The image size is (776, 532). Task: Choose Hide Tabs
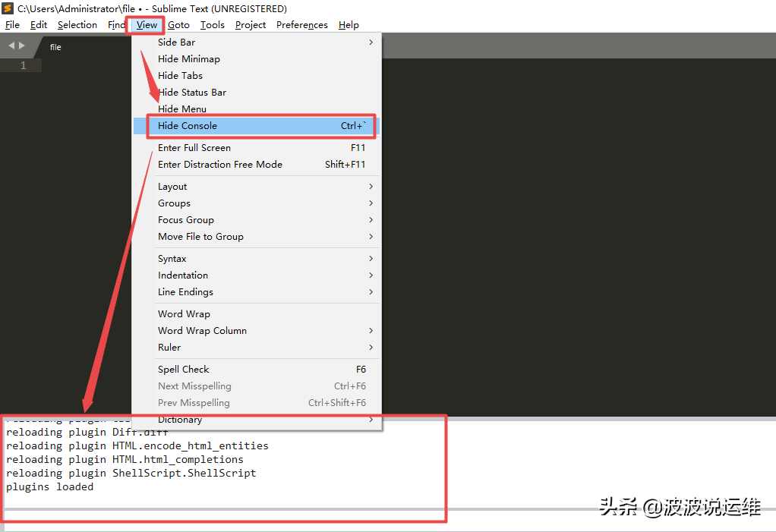(x=257, y=76)
